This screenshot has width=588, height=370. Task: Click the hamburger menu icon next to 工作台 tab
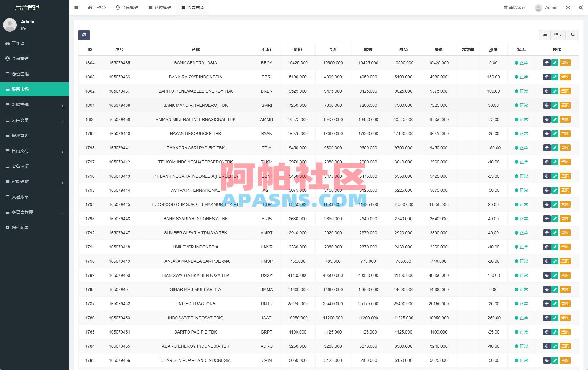click(76, 7)
